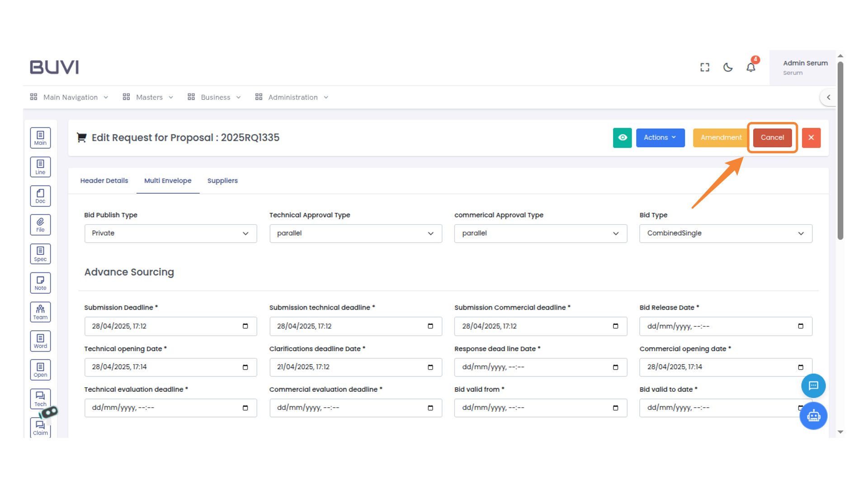This screenshot has height=488, width=868.
Task: Open the File attachment sidebar icon
Action: point(40,225)
